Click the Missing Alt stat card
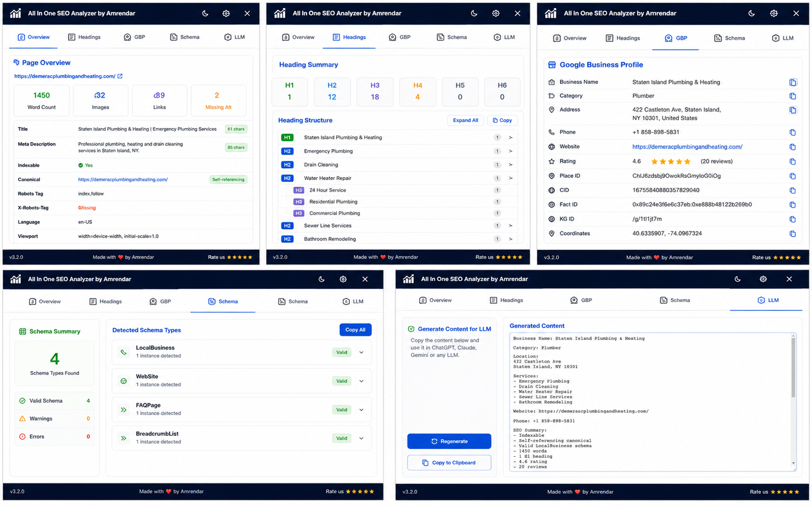 coord(219,100)
